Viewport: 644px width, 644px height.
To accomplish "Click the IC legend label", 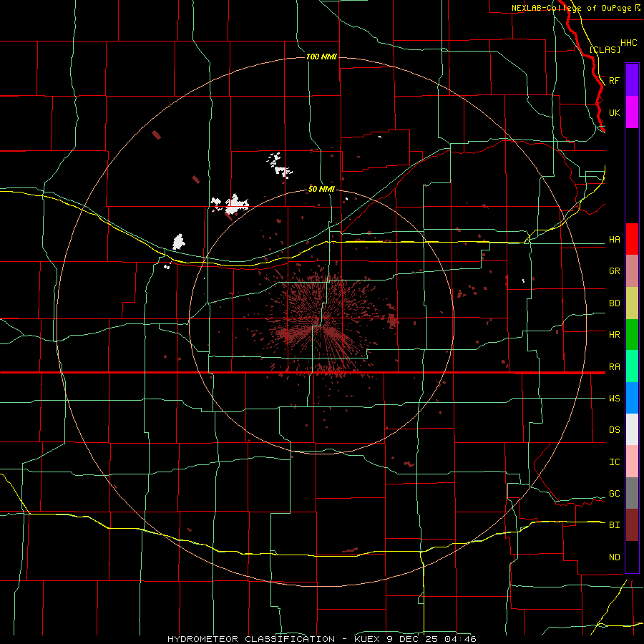I will click(615, 462).
